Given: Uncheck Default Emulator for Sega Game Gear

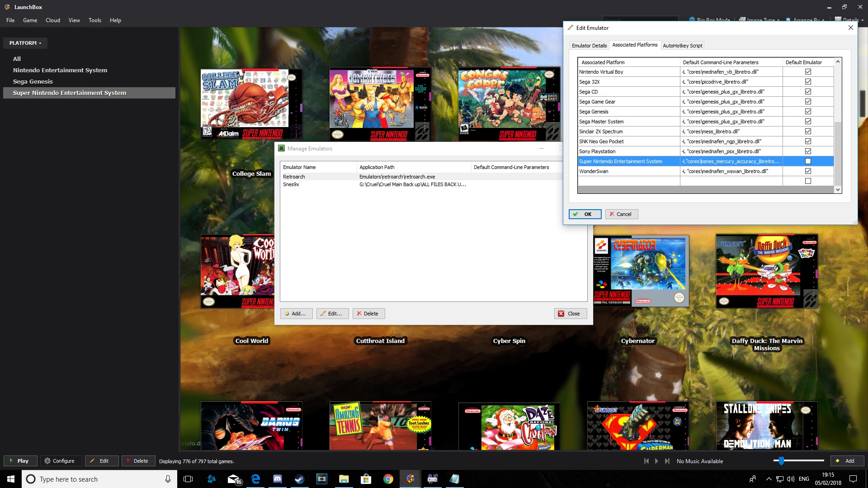Looking at the screenshot, I should (808, 102).
